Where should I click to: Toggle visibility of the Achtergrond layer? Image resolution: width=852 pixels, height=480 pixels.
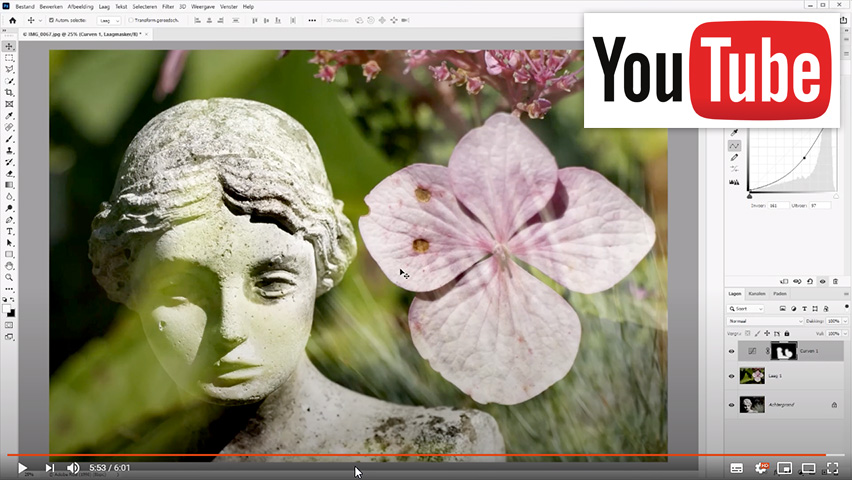(x=731, y=405)
